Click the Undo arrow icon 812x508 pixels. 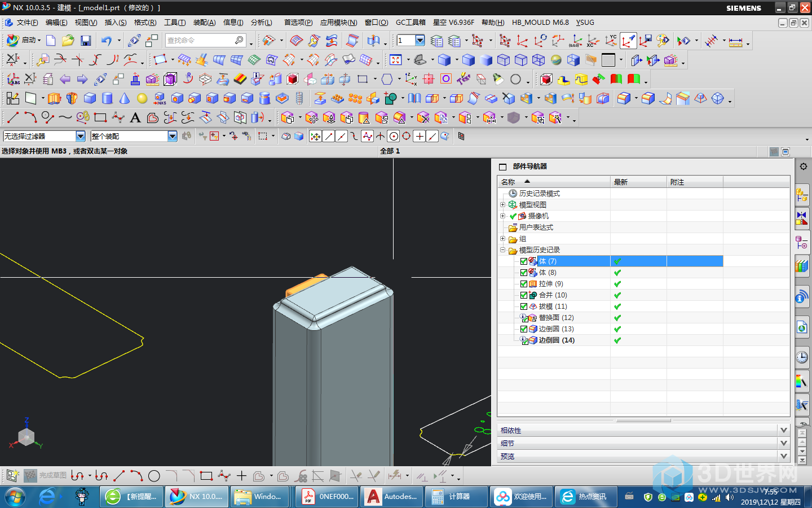point(106,41)
